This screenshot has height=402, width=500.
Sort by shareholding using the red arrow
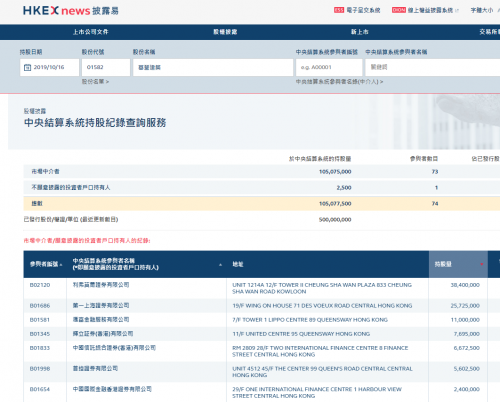click(482, 264)
